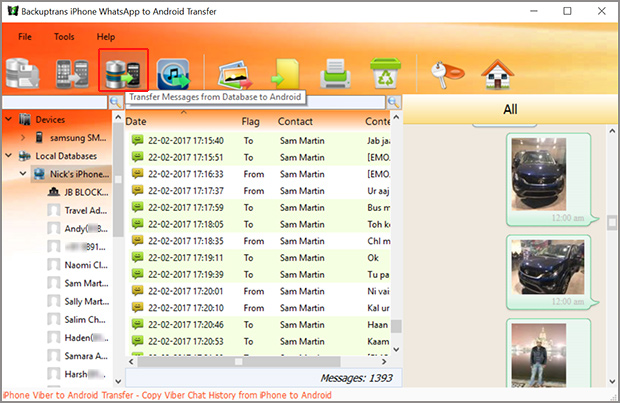Click message icon for 22-02-2017 17:20:01 row
Image resolution: width=620 pixels, height=403 pixels.
click(137, 291)
